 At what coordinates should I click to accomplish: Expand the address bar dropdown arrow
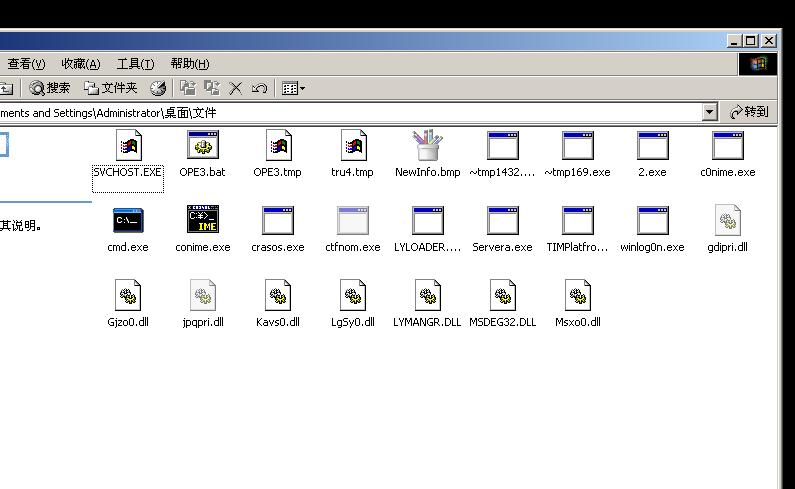[x=709, y=112]
